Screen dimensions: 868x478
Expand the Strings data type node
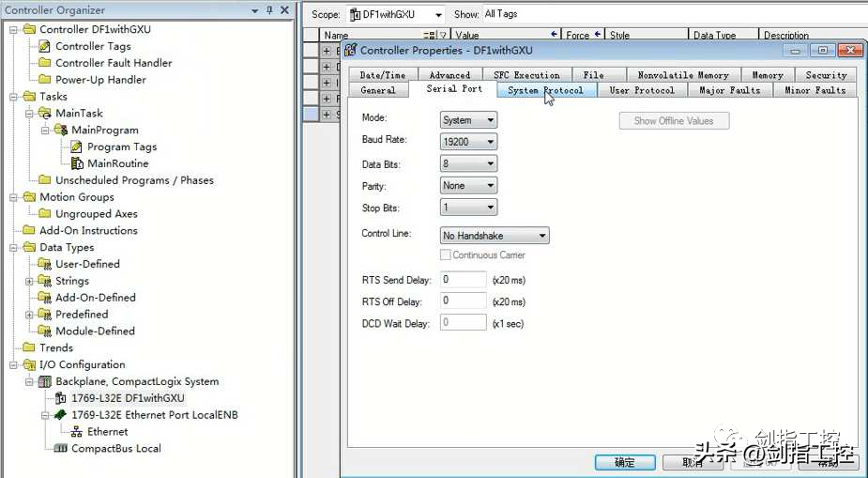click(x=29, y=281)
